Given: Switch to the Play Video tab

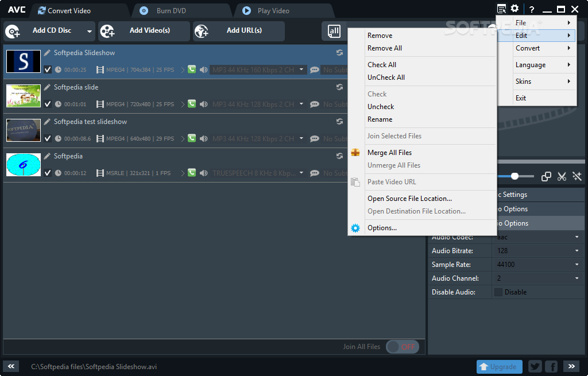Looking at the screenshot, I should [284, 11].
